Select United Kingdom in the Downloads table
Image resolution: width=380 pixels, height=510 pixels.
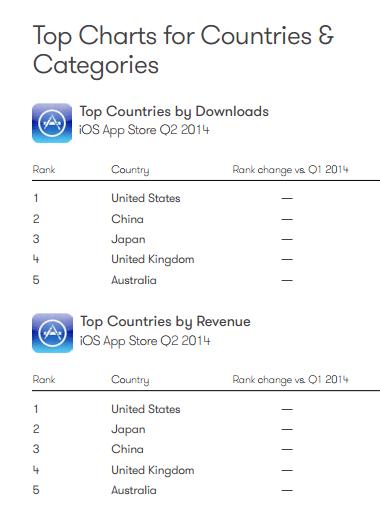coord(153,260)
